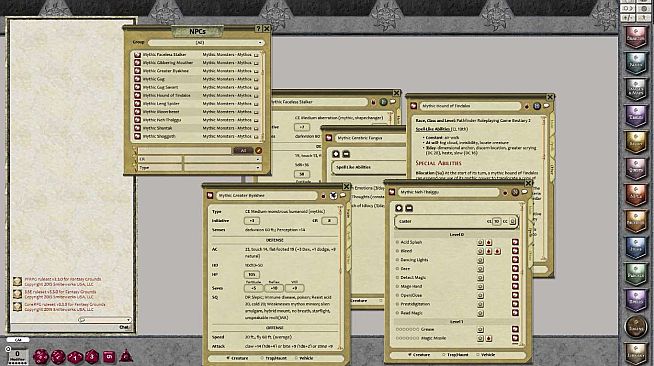Click first round mode icon above Caster
The height and width of the screenshot is (366, 654).
399,208
